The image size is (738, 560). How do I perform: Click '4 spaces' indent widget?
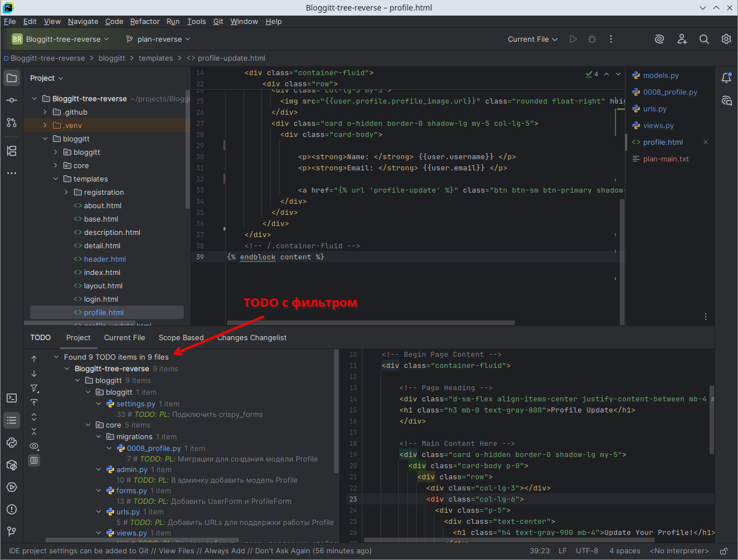[625, 551]
